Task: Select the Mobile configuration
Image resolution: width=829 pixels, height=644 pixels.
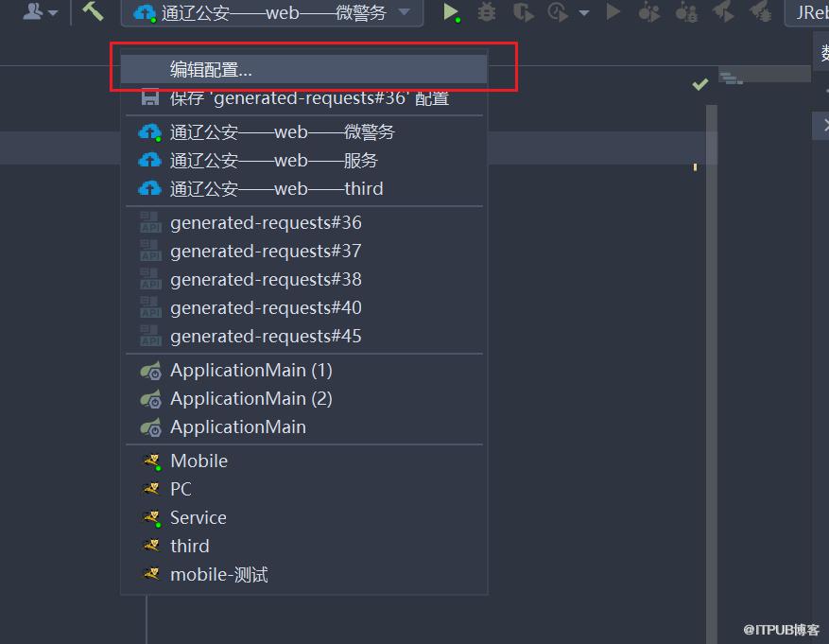Action: 304,461
